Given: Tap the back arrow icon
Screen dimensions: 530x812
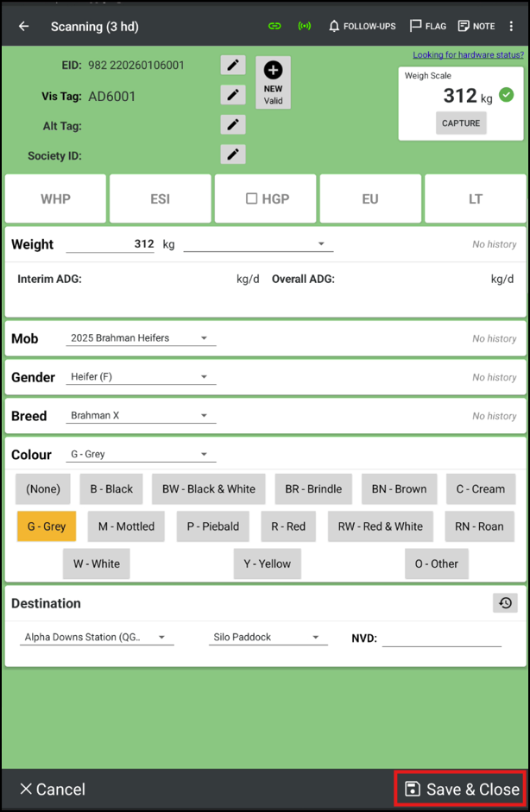Looking at the screenshot, I should click(x=23, y=26).
